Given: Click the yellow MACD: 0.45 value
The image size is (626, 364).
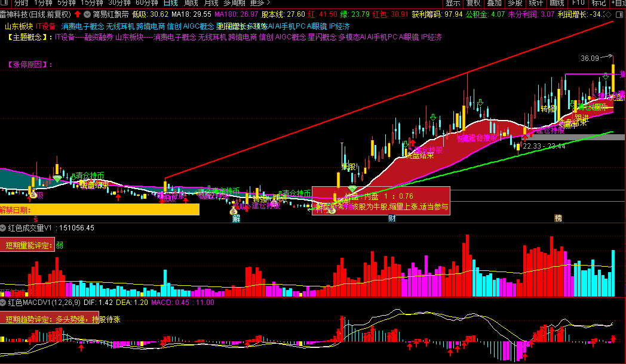Looking at the screenshot, I should 170,303.
